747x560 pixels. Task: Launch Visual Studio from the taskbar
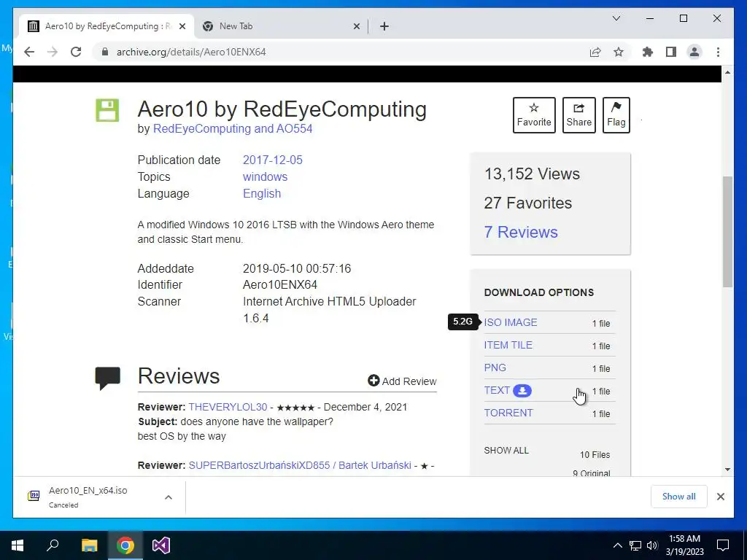[161, 545]
